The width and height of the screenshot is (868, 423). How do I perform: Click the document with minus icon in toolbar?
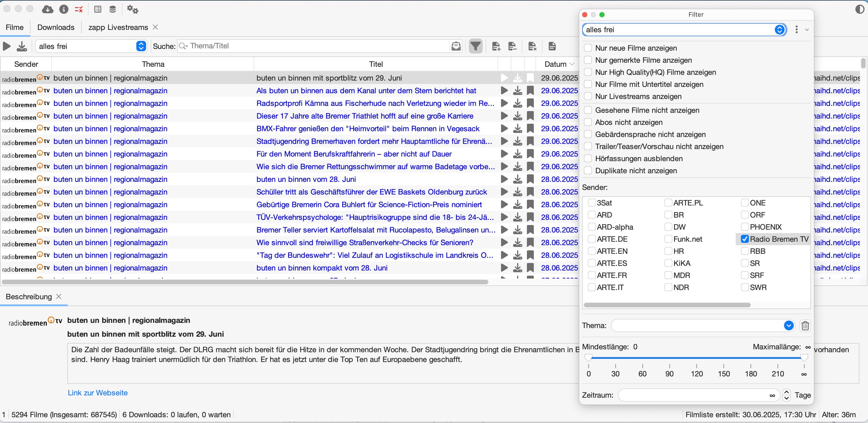pyautogui.click(x=512, y=46)
